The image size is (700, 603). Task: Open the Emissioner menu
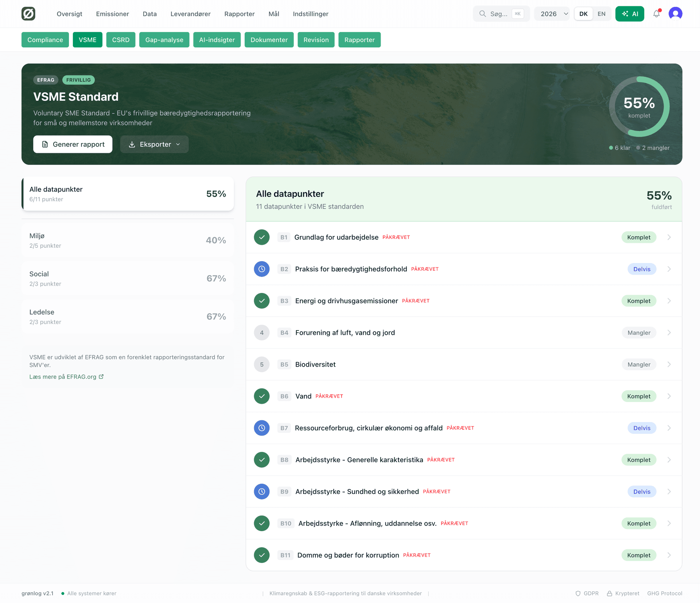pos(112,14)
